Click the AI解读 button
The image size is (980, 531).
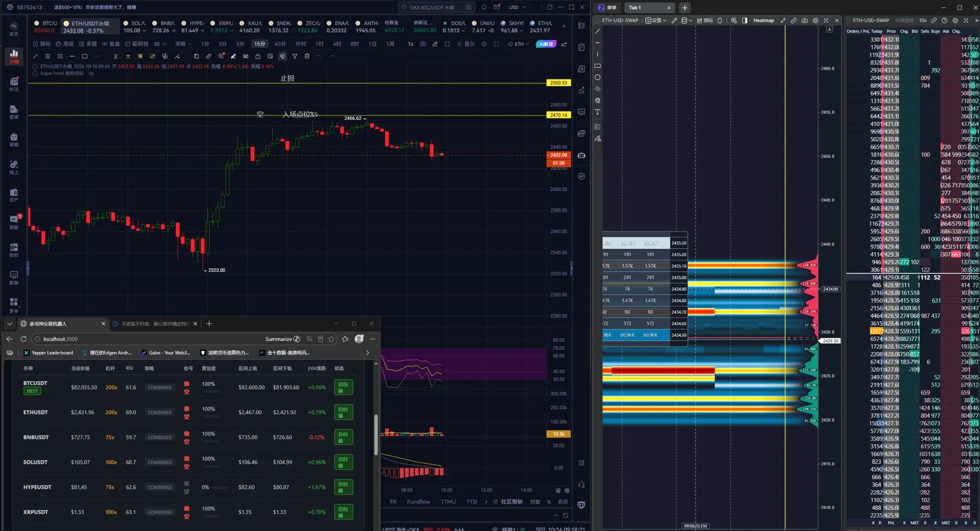tap(546, 44)
